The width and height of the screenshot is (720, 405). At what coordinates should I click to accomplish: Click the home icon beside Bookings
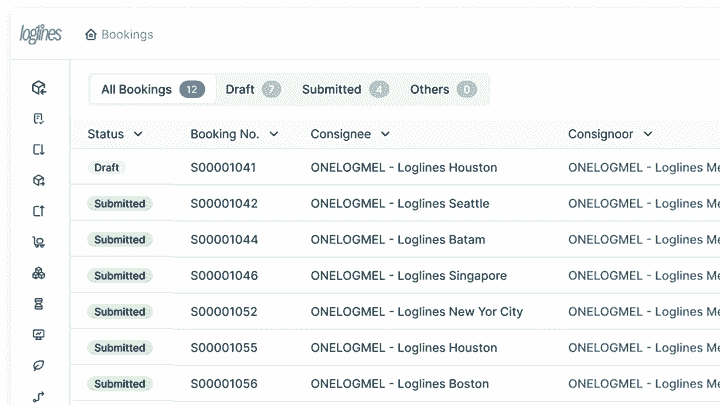pos(91,34)
